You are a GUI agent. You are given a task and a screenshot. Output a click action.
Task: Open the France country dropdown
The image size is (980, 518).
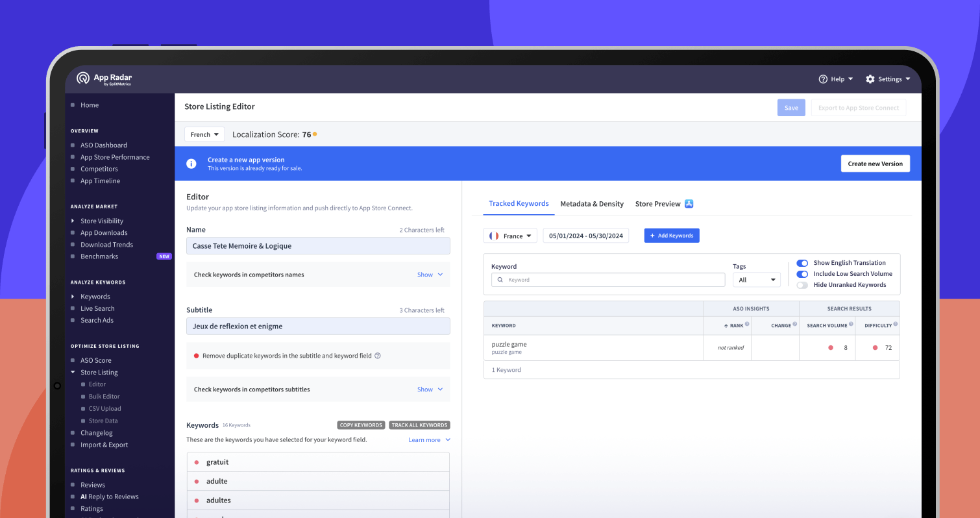510,236
